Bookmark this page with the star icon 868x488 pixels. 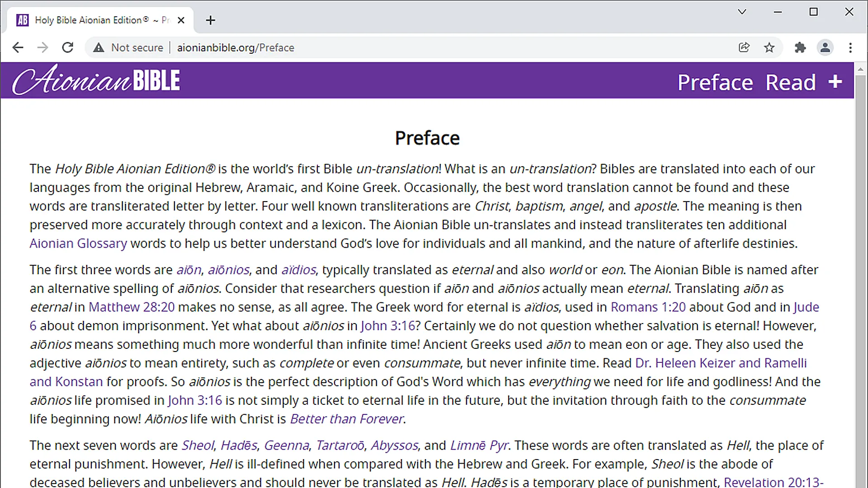tap(769, 47)
